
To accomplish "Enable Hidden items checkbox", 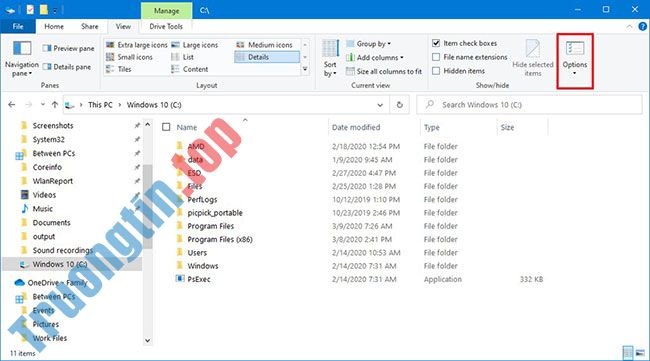I will coord(436,71).
